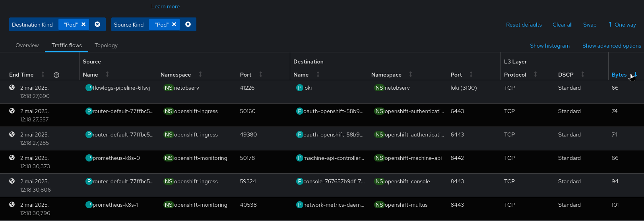
Task: Clear the entire Source Kind filter
Action: pyautogui.click(x=188, y=24)
